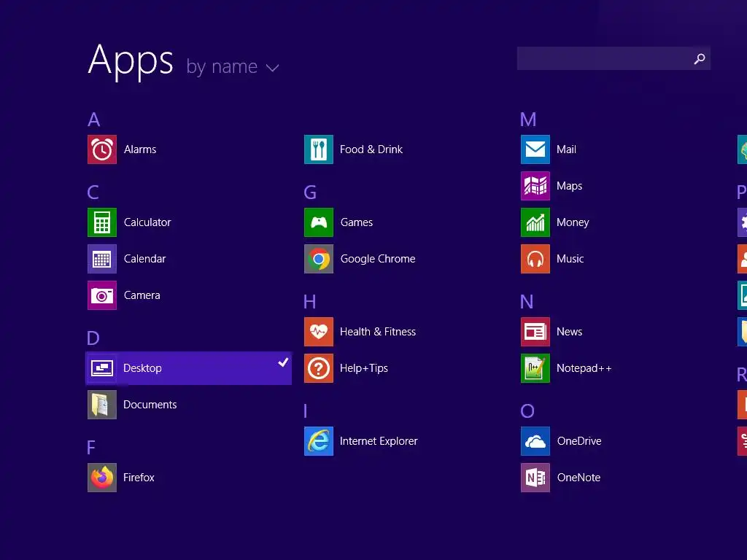Click the 'Google Chrome' text label
Viewport: 747px width, 560px height.
(x=378, y=259)
